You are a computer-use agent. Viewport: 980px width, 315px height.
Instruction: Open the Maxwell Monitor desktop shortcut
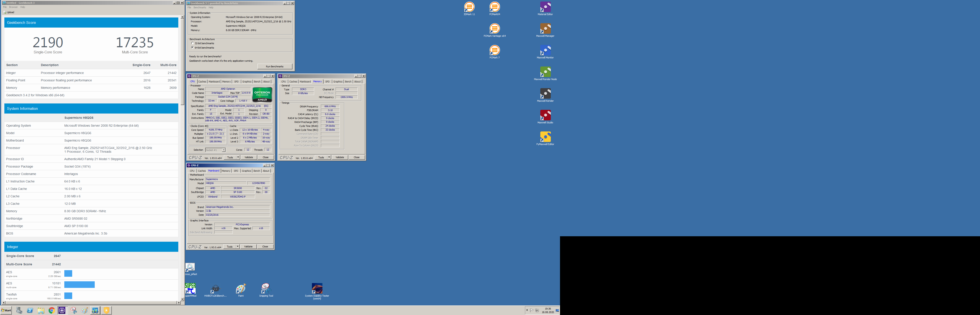pos(545,52)
